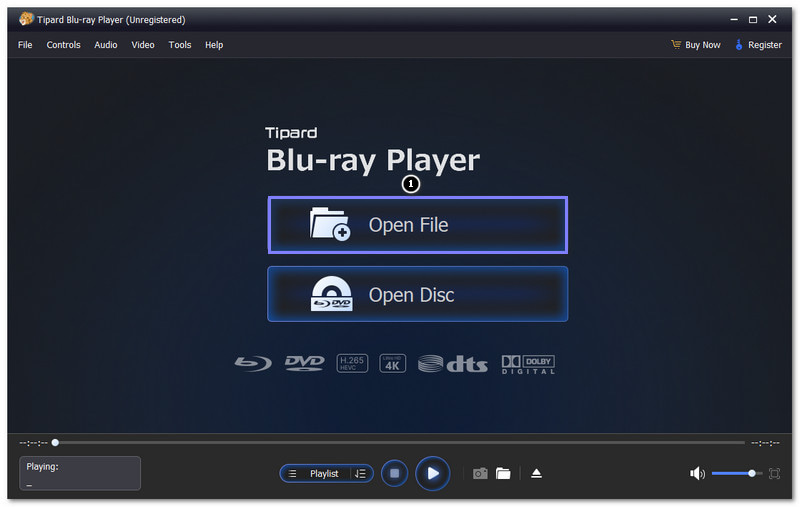Screen dimensions: 800x507
Task: Click the playback progress bar handle
Action: (55, 443)
